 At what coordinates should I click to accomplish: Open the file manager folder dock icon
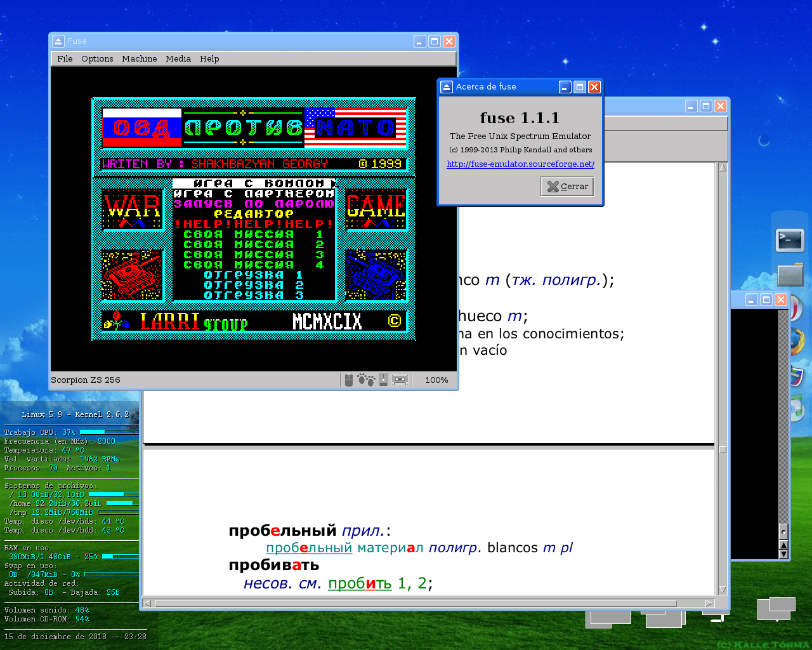point(790,274)
